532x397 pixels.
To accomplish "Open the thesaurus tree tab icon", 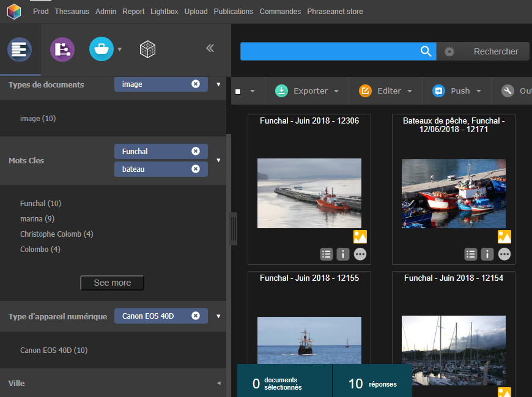I will (62, 49).
